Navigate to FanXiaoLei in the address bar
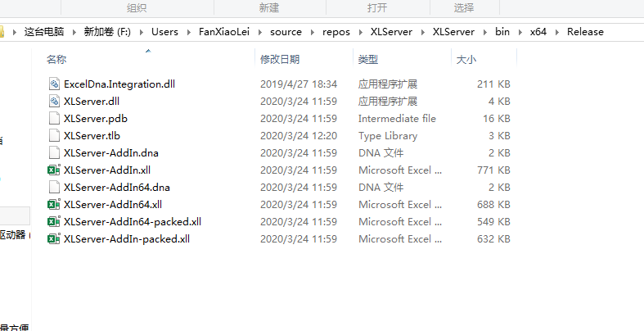 click(224, 32)
